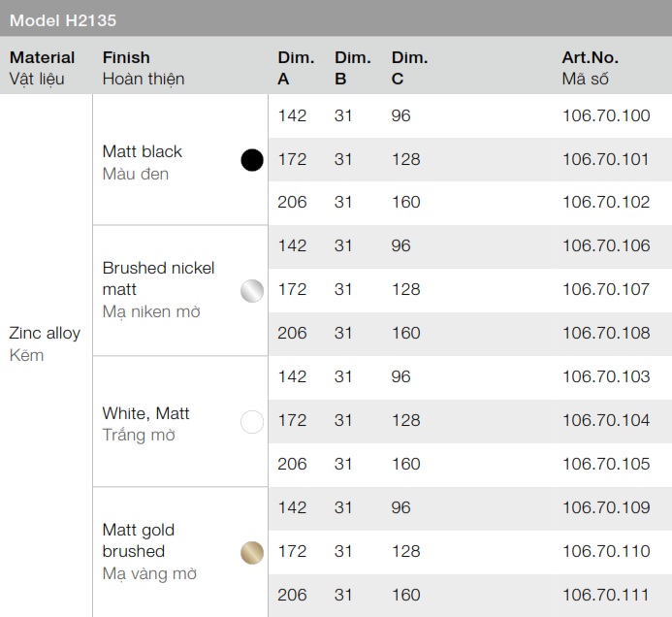Click article number 106.70.108
Screen dimensions: 672x617
point(606,334)
